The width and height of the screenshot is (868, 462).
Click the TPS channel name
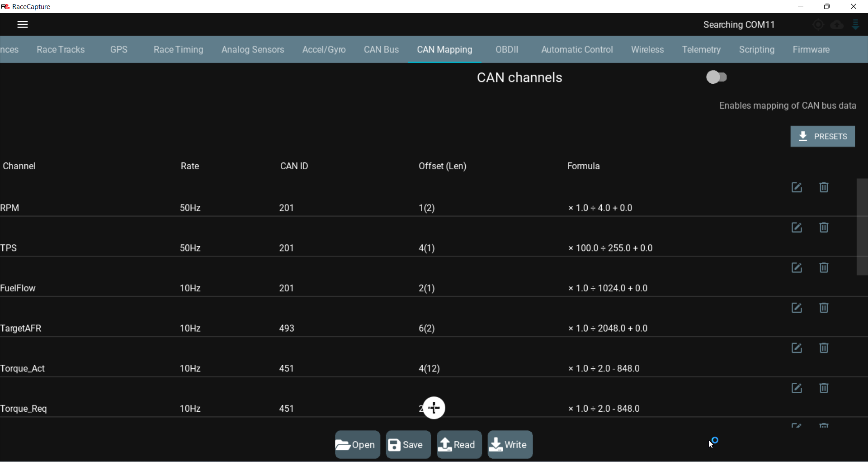[9, 248]
